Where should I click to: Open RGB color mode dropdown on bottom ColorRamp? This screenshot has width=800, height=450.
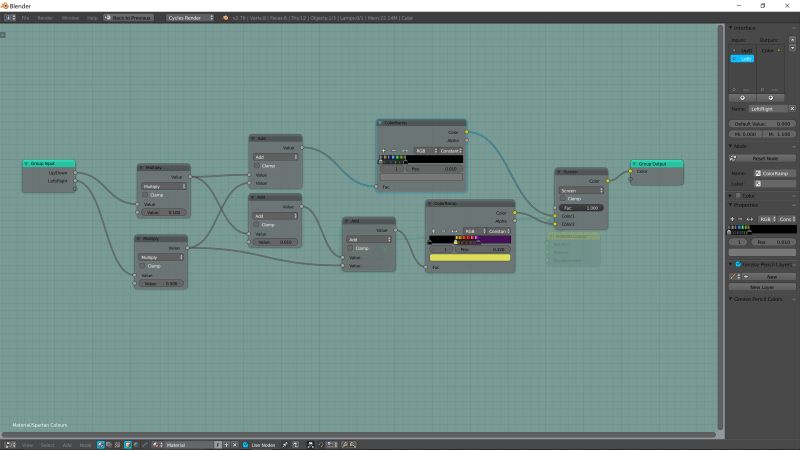tap(473, 231)
